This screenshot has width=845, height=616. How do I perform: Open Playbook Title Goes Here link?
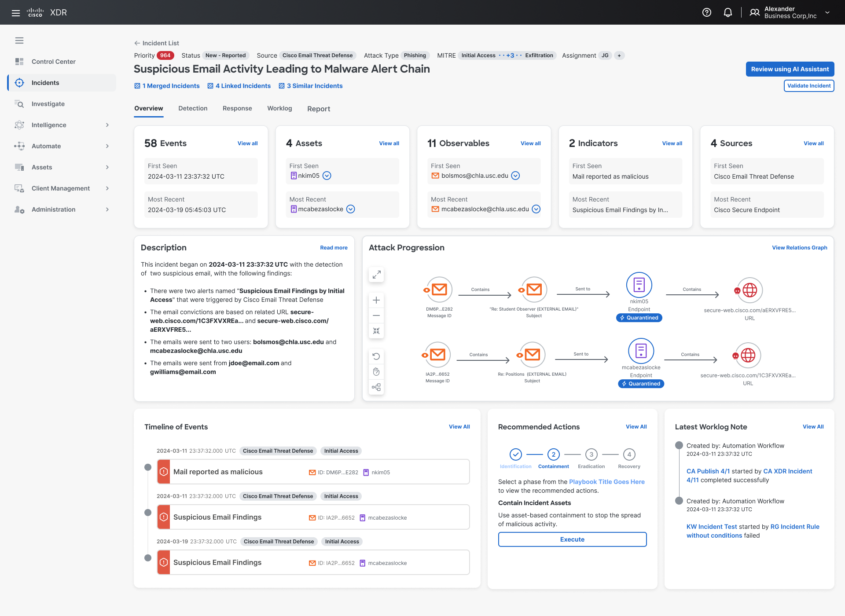[607, 482]
